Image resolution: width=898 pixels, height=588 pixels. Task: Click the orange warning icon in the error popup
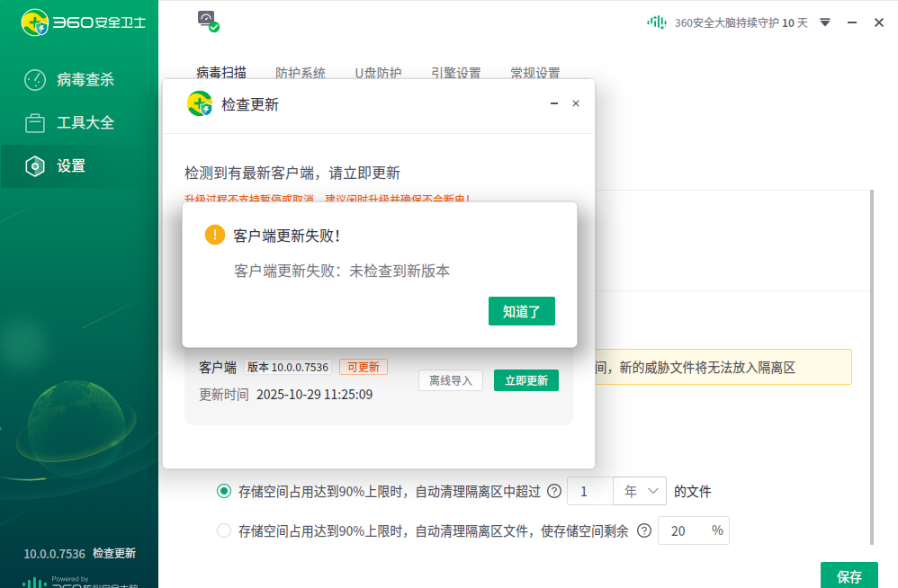(215, 235)
